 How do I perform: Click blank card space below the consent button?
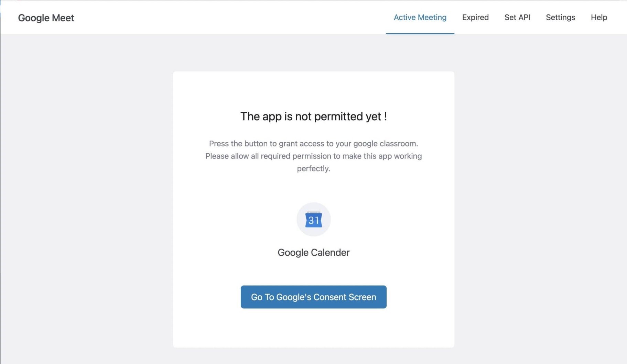313,328
